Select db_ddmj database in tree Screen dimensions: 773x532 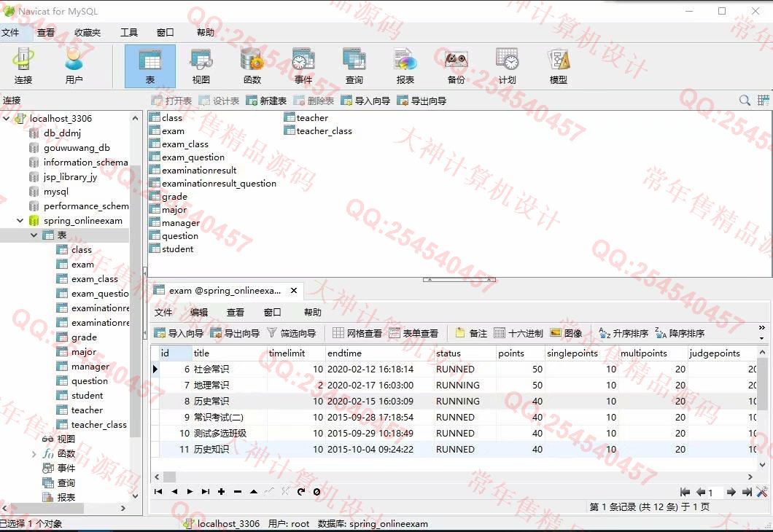[x=62, y=133]
